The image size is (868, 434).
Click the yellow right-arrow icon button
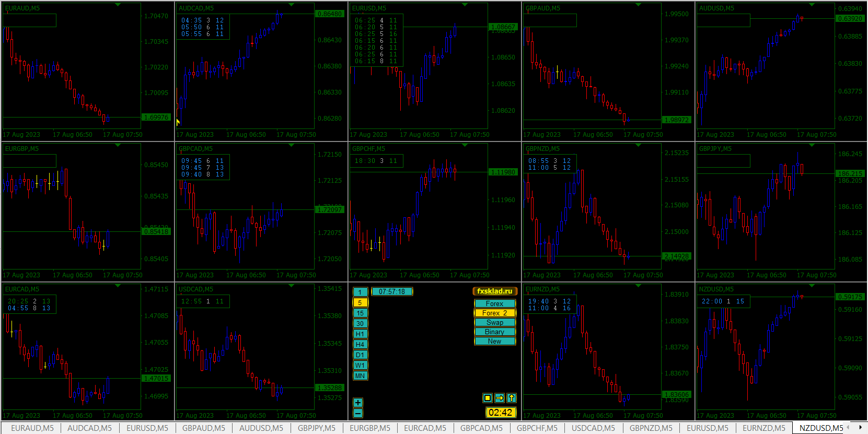[x=500, y=398]
